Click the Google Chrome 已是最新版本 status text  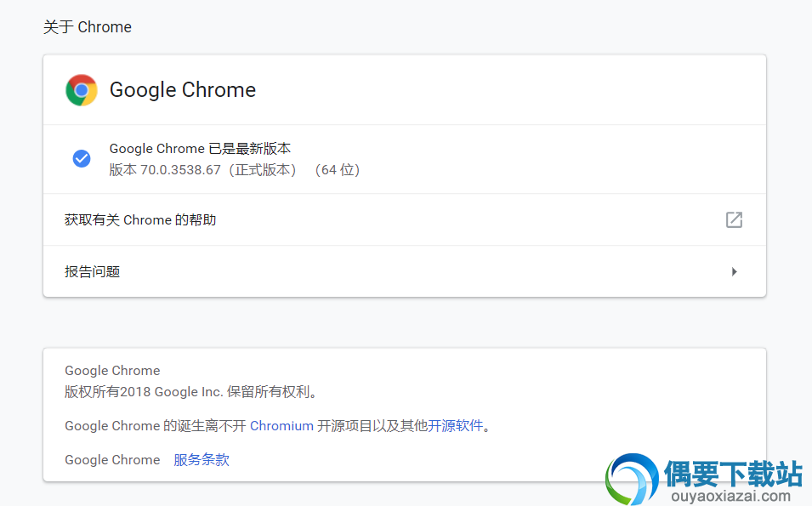(200, 149)
